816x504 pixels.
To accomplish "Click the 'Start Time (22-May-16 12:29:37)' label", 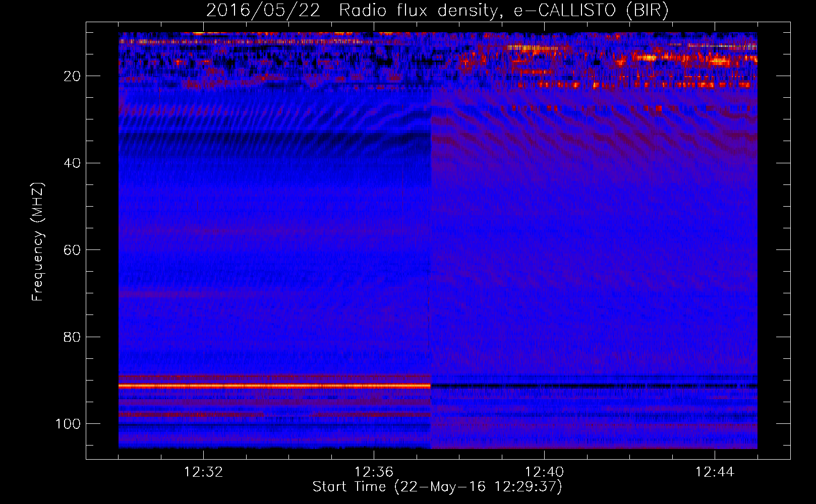I will 437,487.
